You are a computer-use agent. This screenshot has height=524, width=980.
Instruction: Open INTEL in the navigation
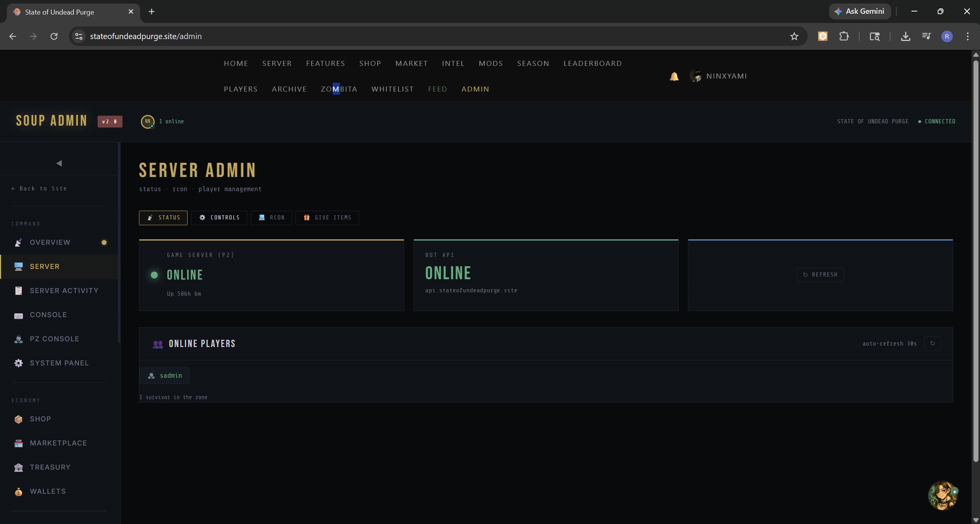[x=453, y=64]
